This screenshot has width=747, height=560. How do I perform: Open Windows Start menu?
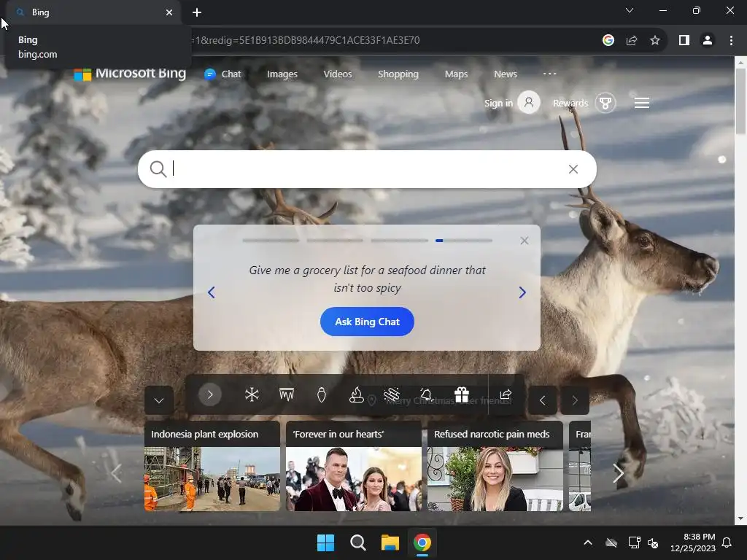pos(326,542)
